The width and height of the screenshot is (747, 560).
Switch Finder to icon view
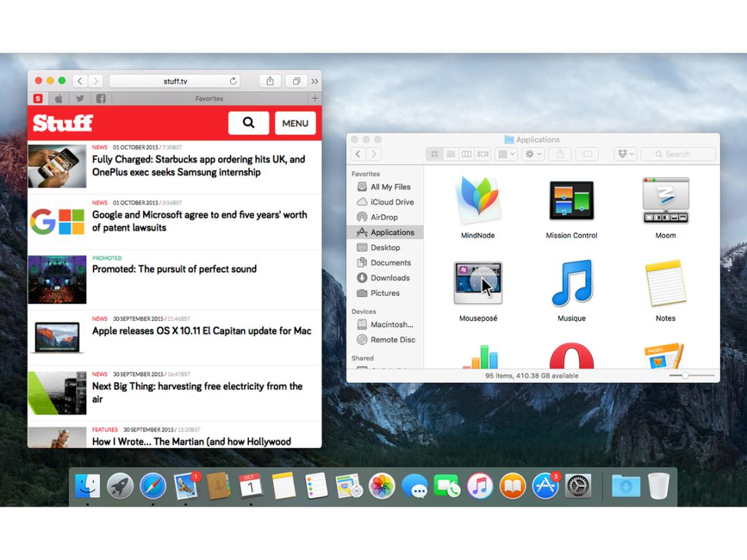pyautogui.click(x=435, y=154)
